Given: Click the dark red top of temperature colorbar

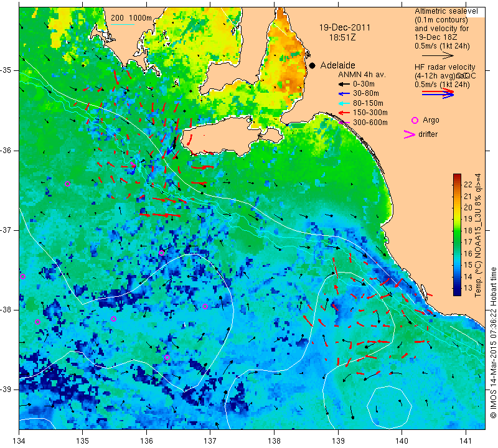Looking at the screenshot, I should pos(457,177).
